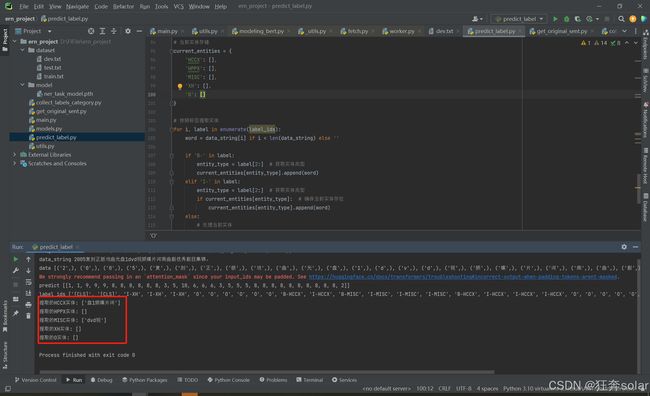Click the Select Opened File target icon
The image size is (650, 396).
pos(91,31)
